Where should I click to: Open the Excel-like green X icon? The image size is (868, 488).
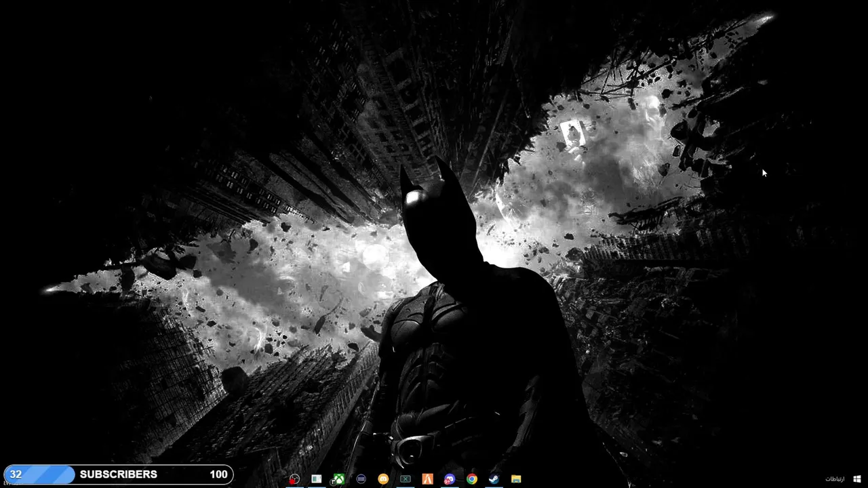(x=406, y=479)
